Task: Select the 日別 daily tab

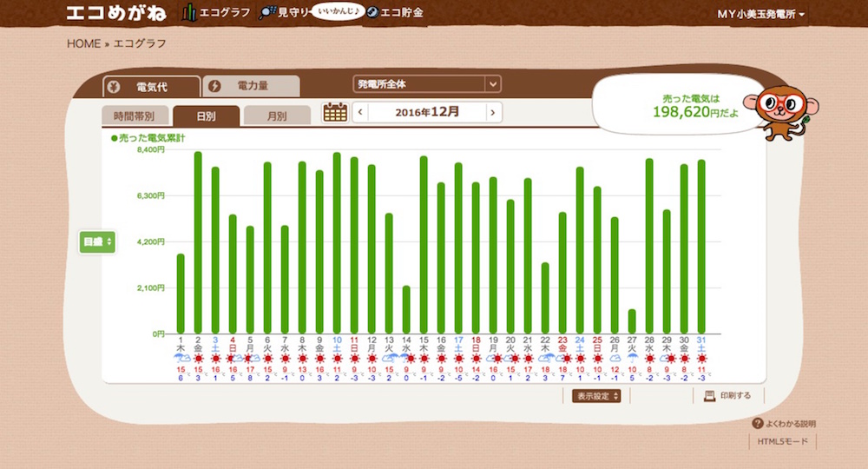Action: point(206,116)
